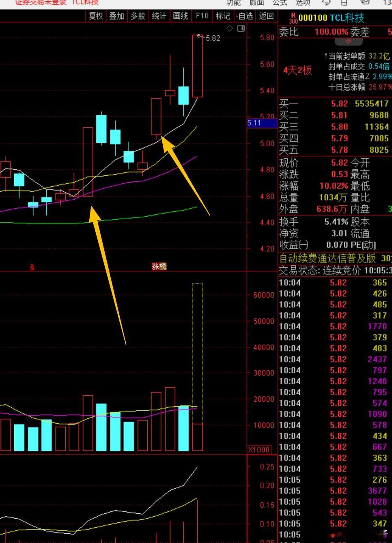Viewport: 392px width, 543px height.
Task: Click the 5.11 price marker on the axis
Action: pyautogui.click(x=261, y=123)
